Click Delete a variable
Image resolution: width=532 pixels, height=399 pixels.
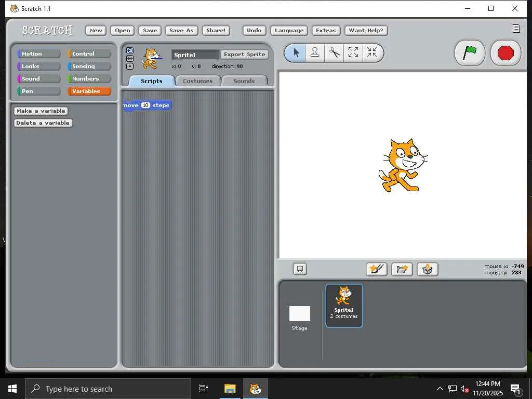(x=43, y=123)
